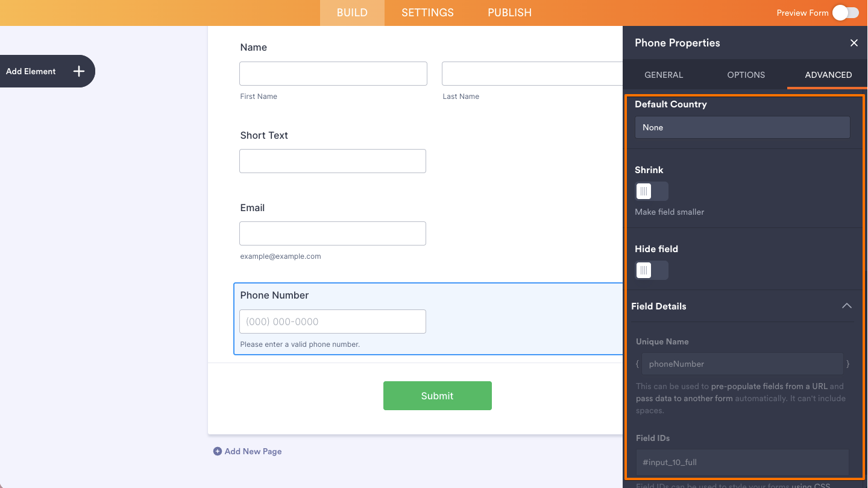Open the GENERAL properties tab
The height and width of the screenshot is (488, 868).
tap(664, 75)
